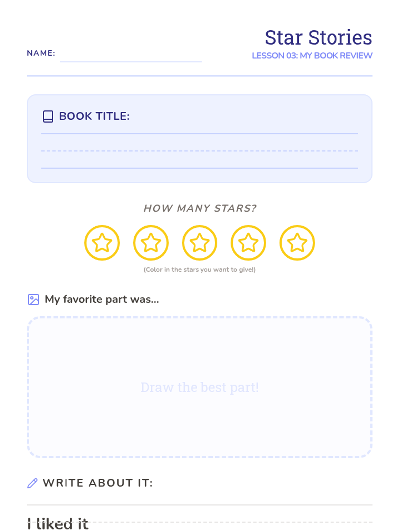Click the first Book Title writing line
This screenshot has height=532, width=399.
[x=199, y=134]
